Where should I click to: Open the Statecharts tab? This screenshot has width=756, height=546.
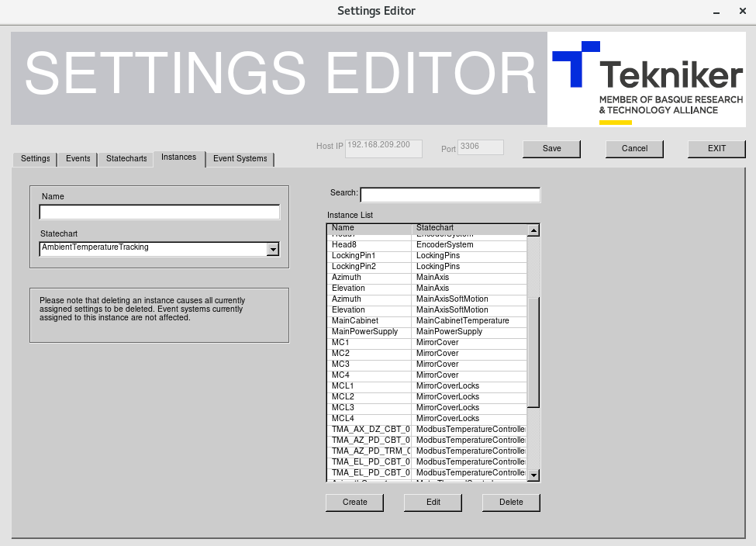tap(126, 159)
